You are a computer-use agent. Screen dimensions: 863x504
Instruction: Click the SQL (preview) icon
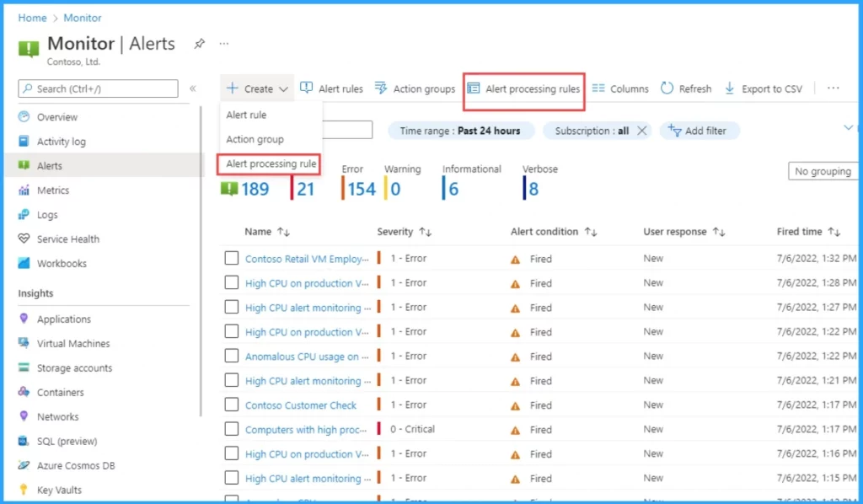pos(24,441)
